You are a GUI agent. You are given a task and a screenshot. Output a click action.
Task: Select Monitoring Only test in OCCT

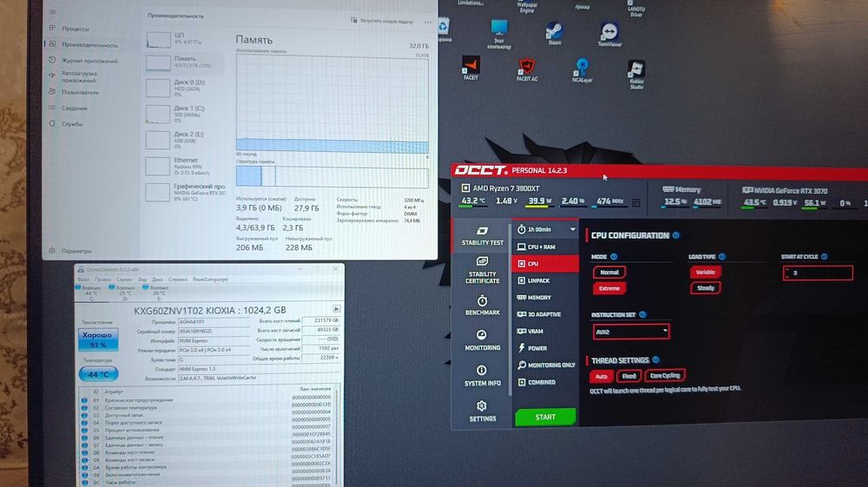(x=545, y=365)
